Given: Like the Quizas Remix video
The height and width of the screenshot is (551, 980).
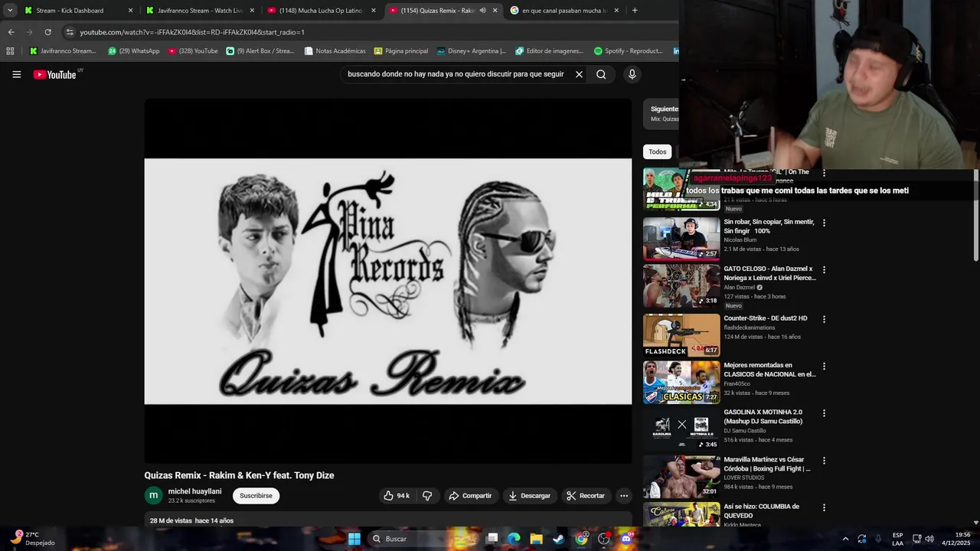Looking at the screenshot, I should [397, 496].
